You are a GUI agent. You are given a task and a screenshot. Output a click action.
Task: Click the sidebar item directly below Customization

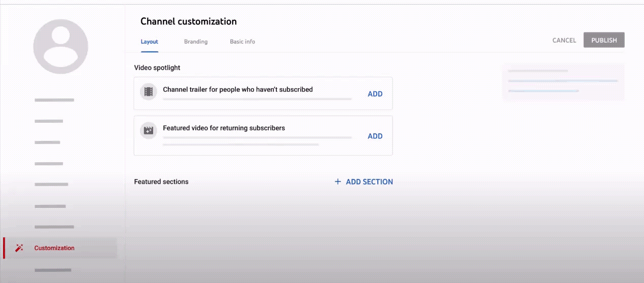pos(53,270)
